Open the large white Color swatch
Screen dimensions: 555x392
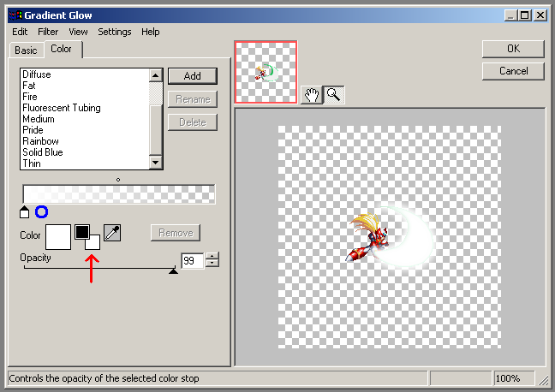pyautogui.click(x=58, y=237)
